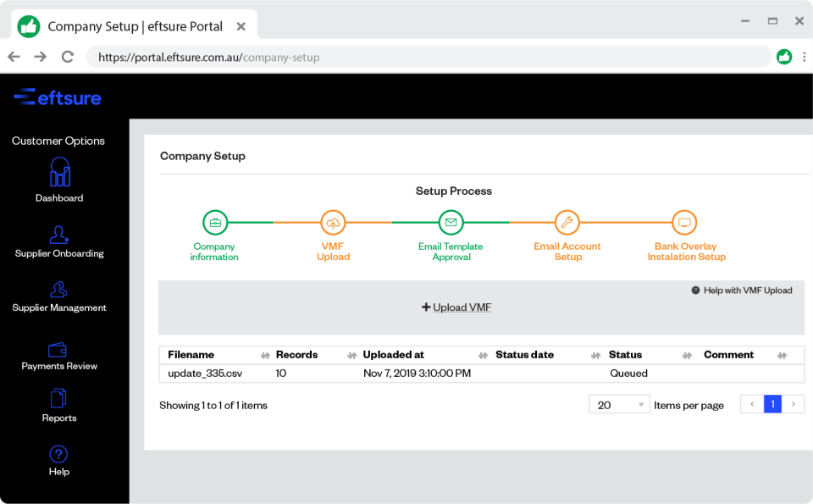This screenshot has height=504, width=813.
Task: Open the browser three-dot menu
Action: coord(802,57)
